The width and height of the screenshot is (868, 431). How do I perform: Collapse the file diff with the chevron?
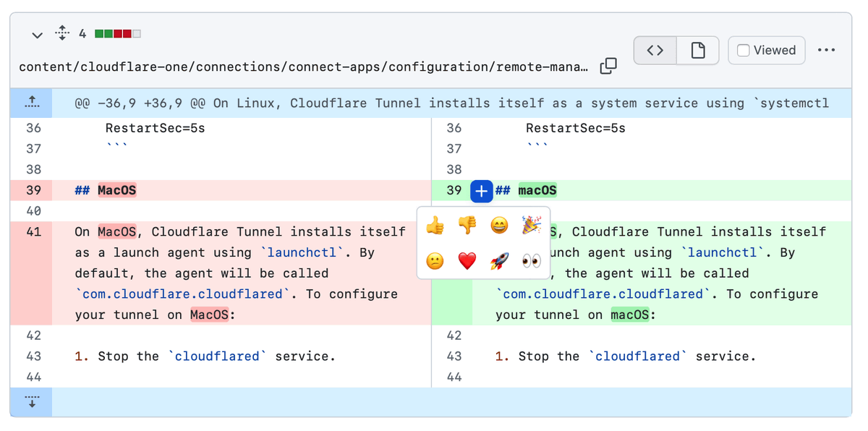37,34
